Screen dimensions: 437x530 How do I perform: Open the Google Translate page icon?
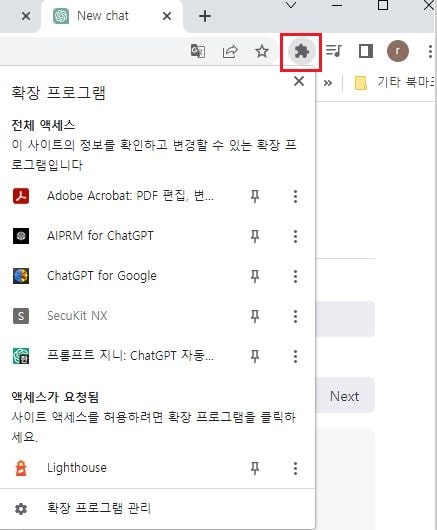coord(198,51)
